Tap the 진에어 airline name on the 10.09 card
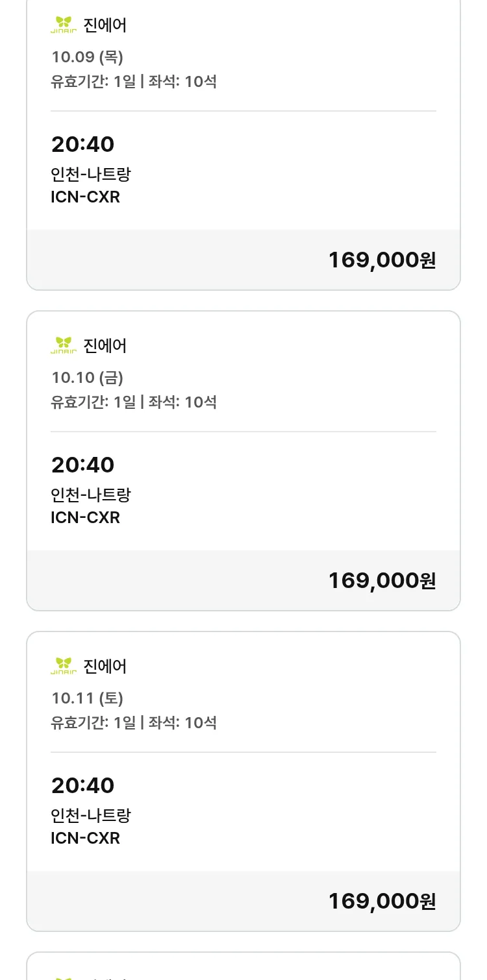Screen dimensions: 487x980 [x=105, y=25]
